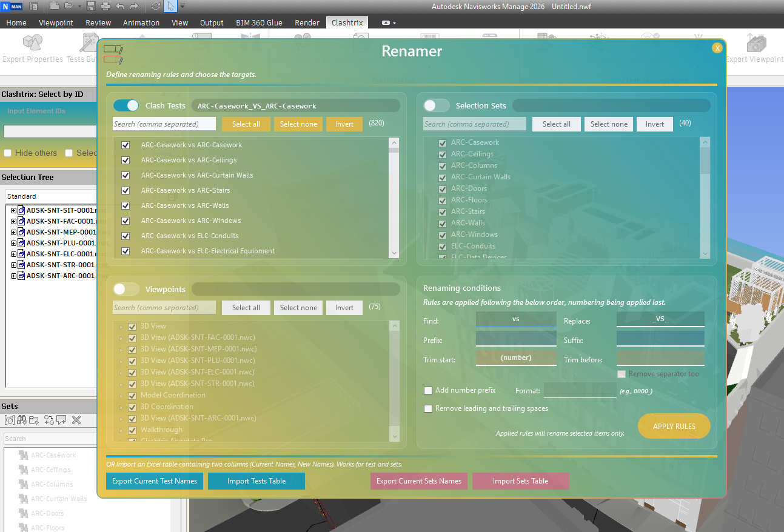Screen dimensions: 784x532
Task: Expand the Walkthrough viewpoint item
Action: tap(121, 430)
